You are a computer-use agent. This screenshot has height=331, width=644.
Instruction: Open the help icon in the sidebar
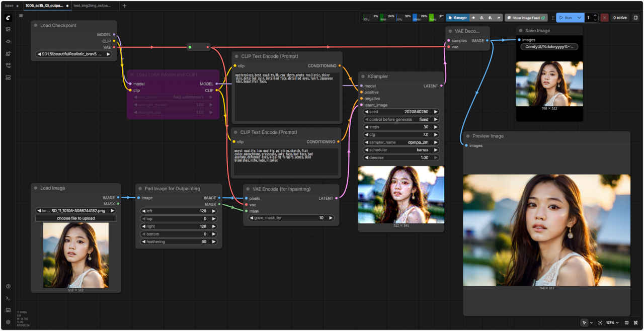(8, 286)
